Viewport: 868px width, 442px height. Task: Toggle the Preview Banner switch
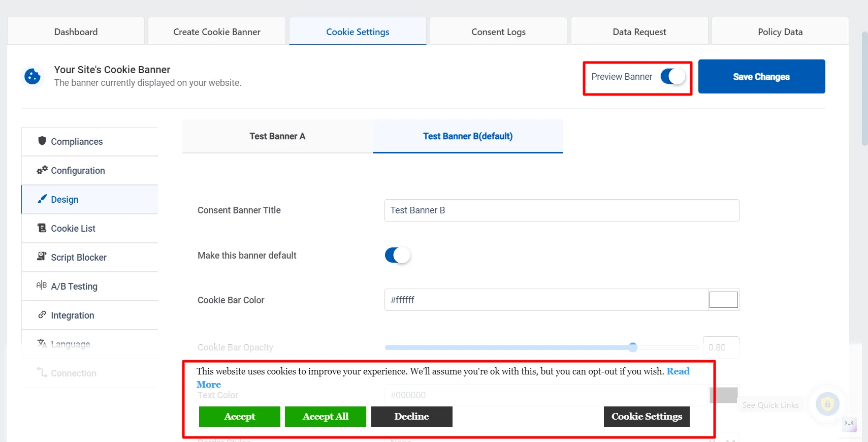click(672, 77)
